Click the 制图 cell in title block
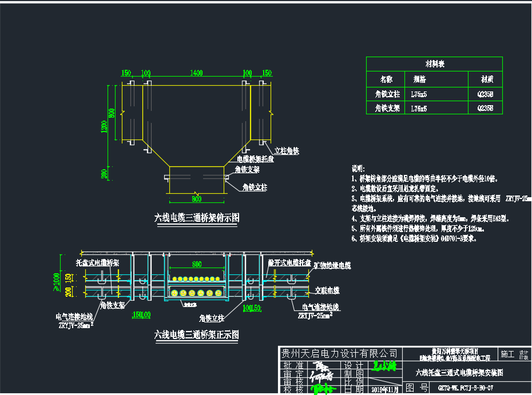Image resolution: width=532 pixels, height=395 pixels. coord(354,374)
